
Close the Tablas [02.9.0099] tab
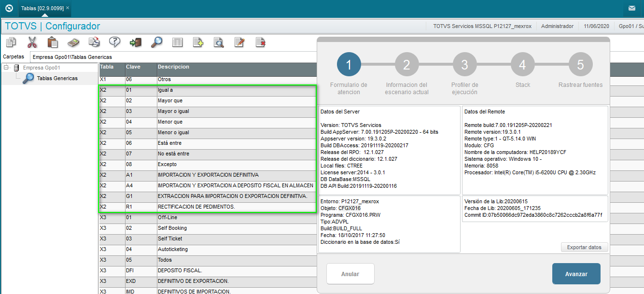click(68, 8)
